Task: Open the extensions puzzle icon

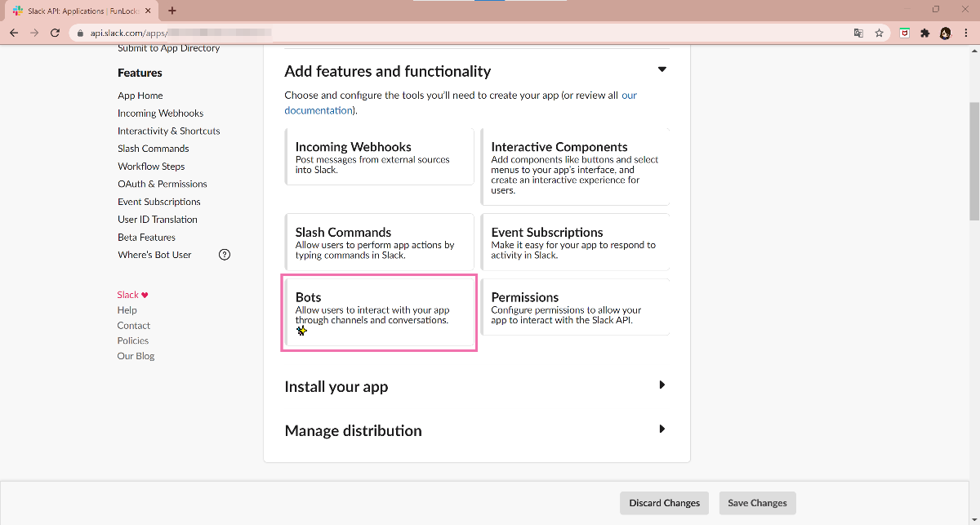Action: click(924, 33)
